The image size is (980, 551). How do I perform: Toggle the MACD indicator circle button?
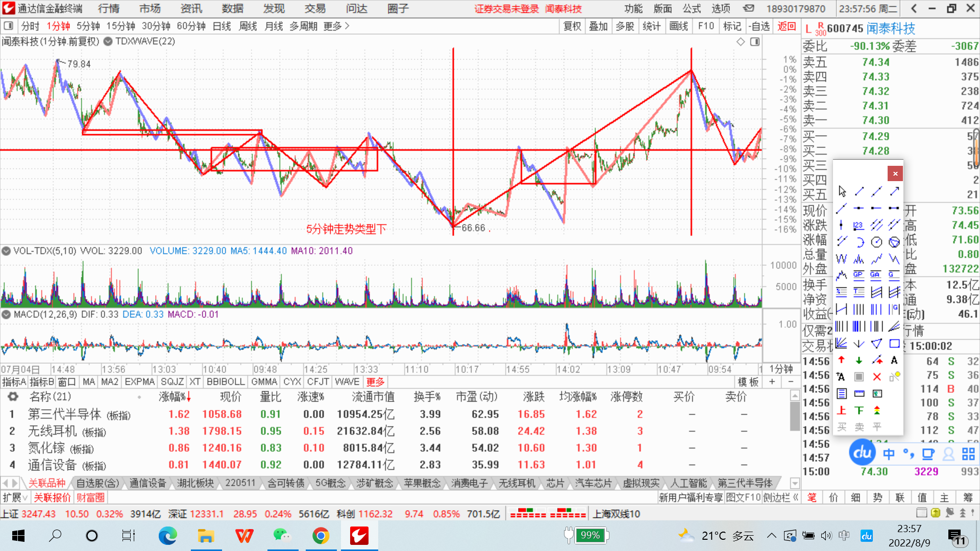[x=6, y=315]
